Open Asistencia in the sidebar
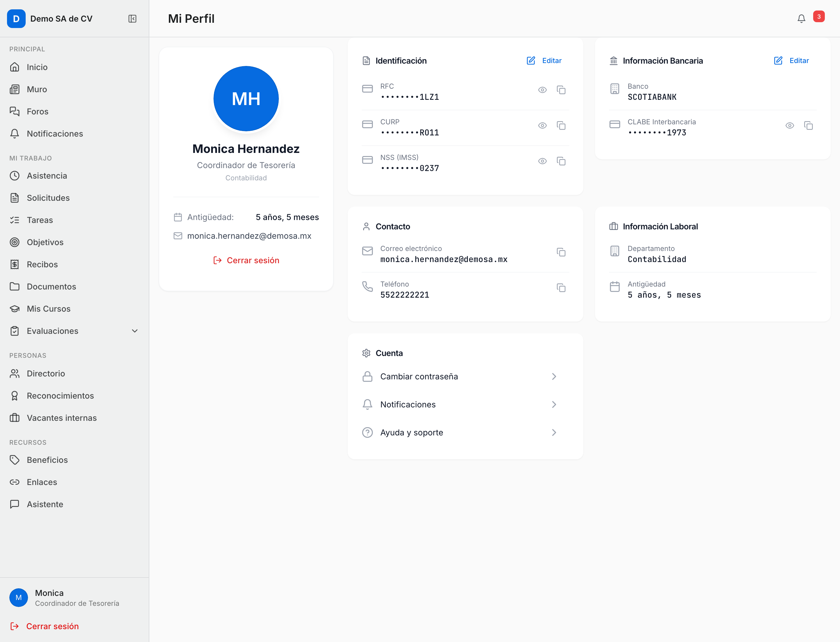Viewport: 840px width, 642px height. pos(74,176)
